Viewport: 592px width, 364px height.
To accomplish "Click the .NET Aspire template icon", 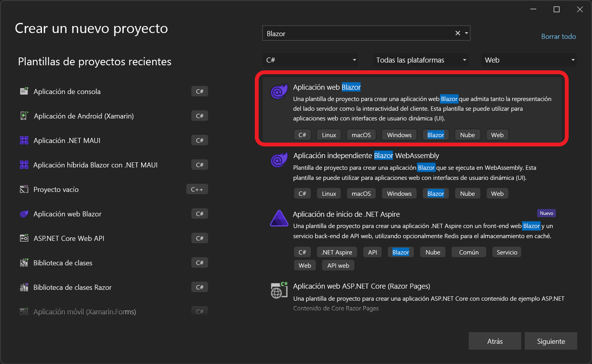I will click(279, 218).
